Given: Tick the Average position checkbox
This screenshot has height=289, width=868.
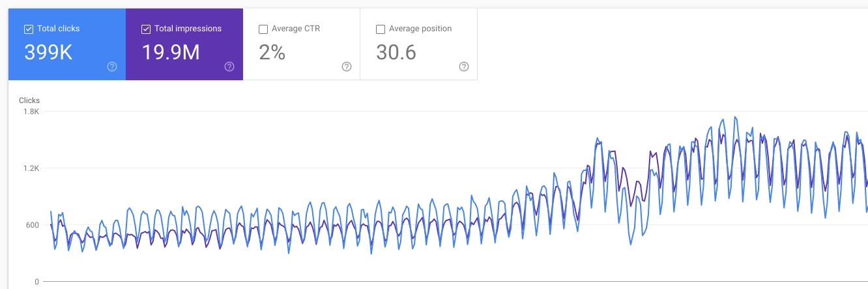Looking at the screenshot, I should pos(381,29).
